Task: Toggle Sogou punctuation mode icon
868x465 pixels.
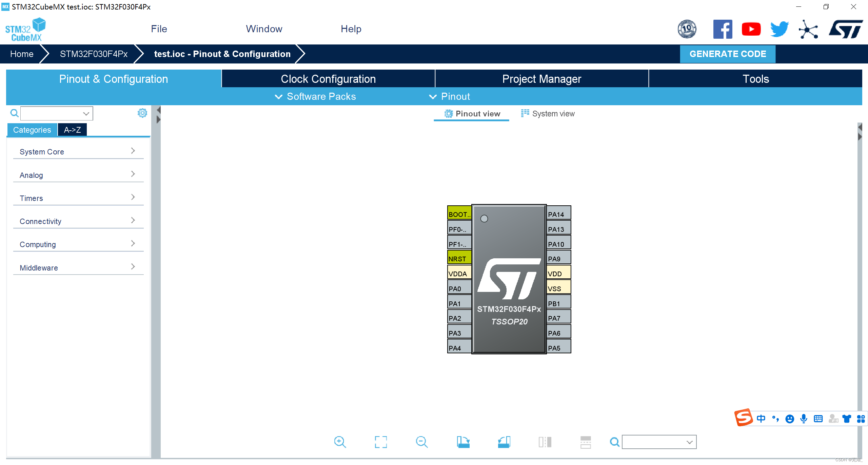Action: 775,419
